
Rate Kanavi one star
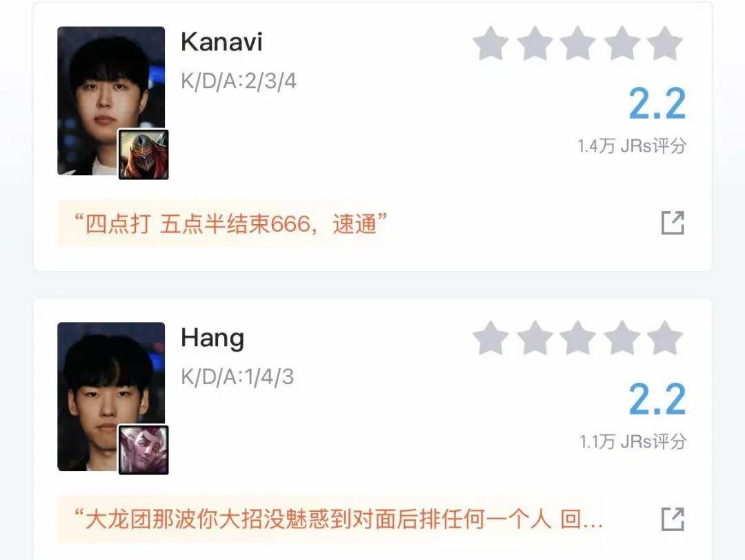491,43
